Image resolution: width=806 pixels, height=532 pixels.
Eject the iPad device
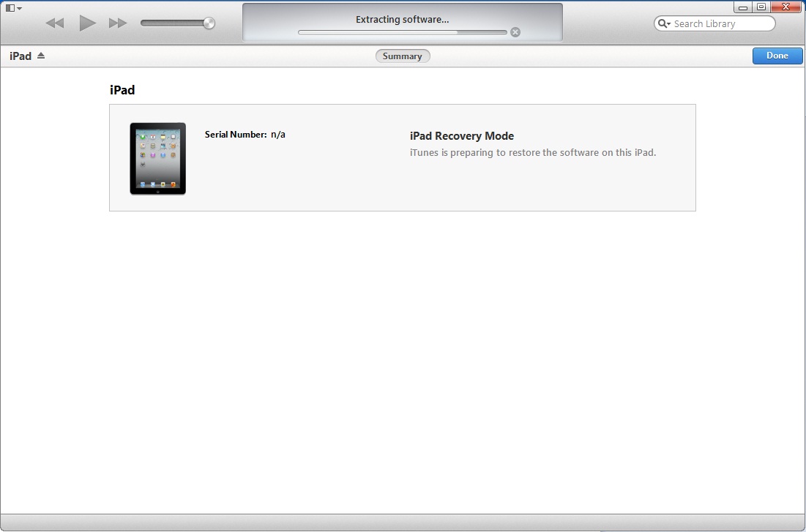tap(41, 56)
